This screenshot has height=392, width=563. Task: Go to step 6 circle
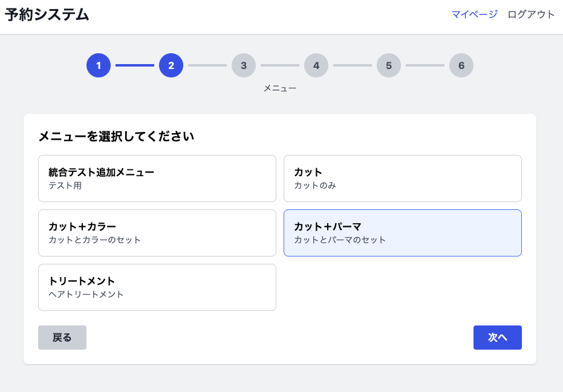point(461,65)
